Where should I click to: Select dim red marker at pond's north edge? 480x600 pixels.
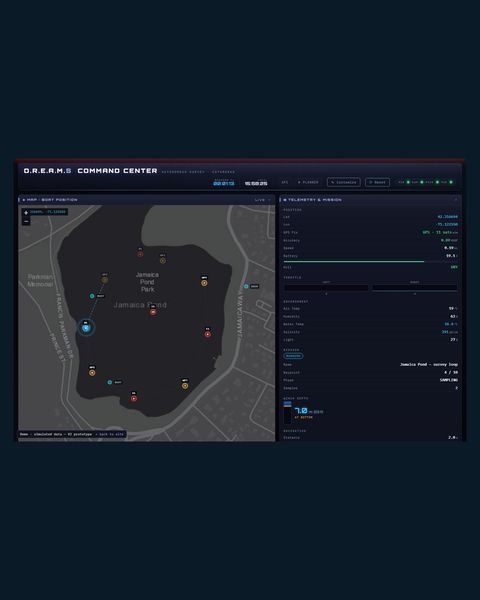(140, 254)
